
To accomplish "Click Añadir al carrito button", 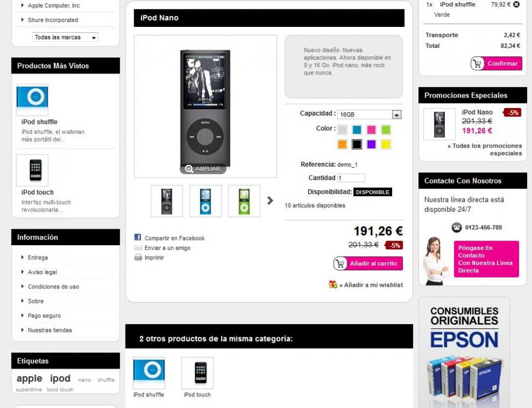I will click(x=368, y=264).
